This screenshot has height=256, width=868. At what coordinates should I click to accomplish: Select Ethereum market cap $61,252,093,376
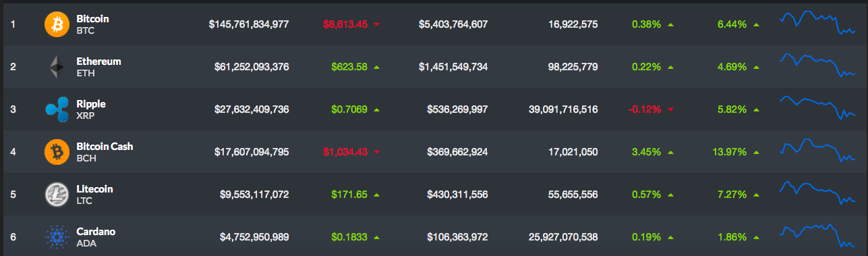tap(252, 67)
